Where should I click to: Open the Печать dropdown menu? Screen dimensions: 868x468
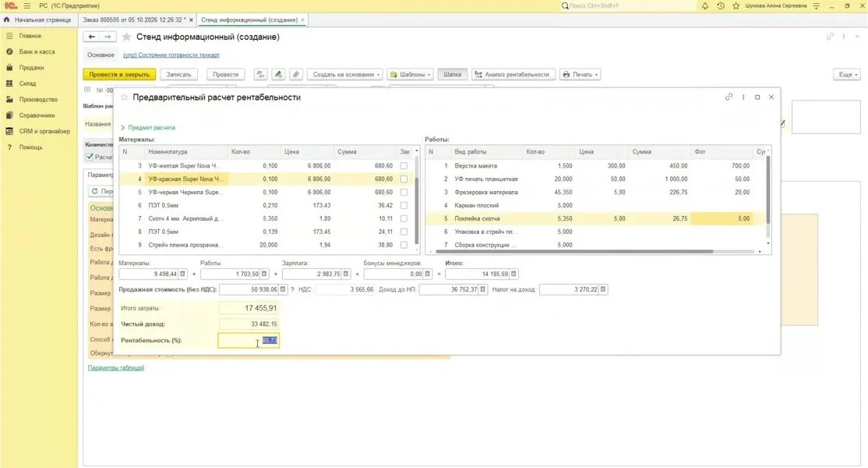pyautogui.click(x=580, y=74)
